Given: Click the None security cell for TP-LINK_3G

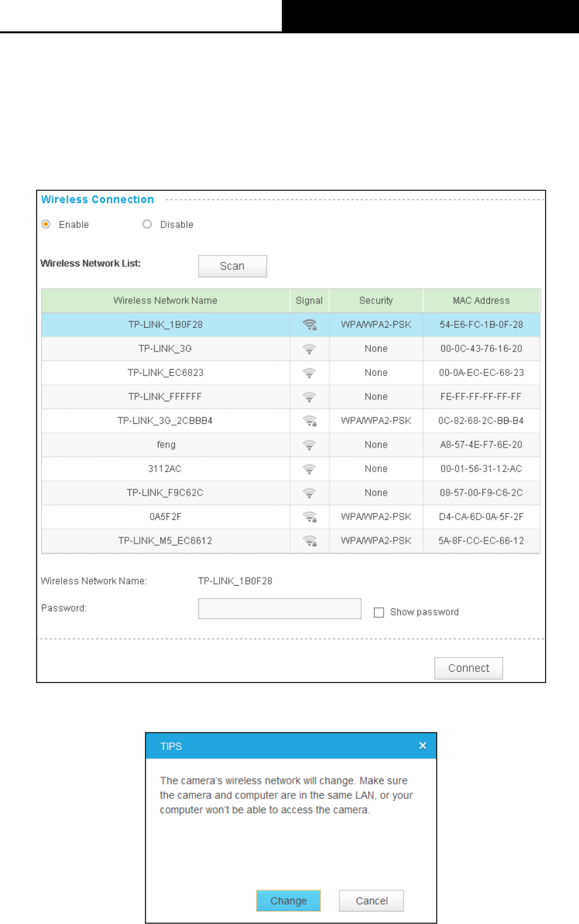Looking at the screenshot, I should 376,348.
